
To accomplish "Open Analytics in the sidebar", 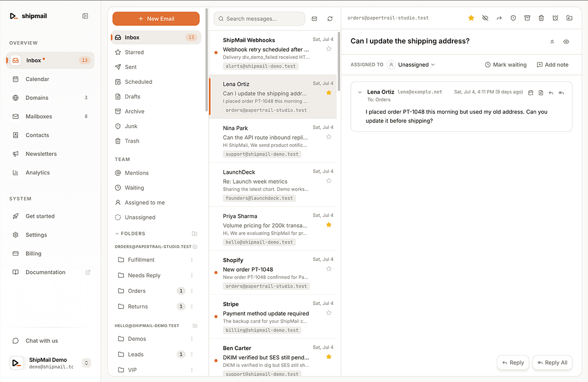I will pyautogui.click(x=51, y=172).
